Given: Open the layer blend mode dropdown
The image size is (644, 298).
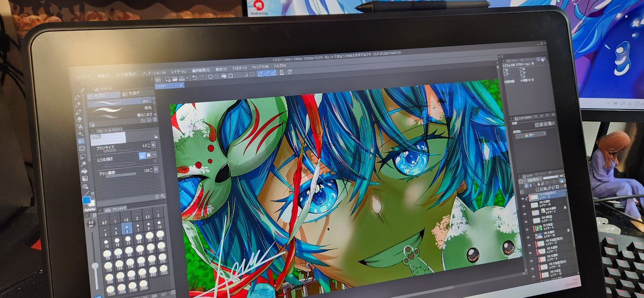Looking at the screenshot, I should [x=534, y=179].
